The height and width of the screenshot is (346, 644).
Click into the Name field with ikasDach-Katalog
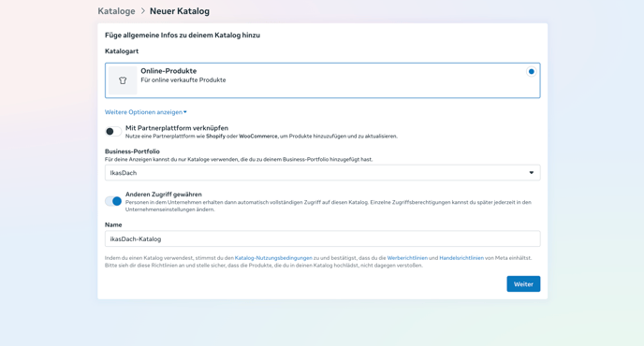tap(322, 238)
